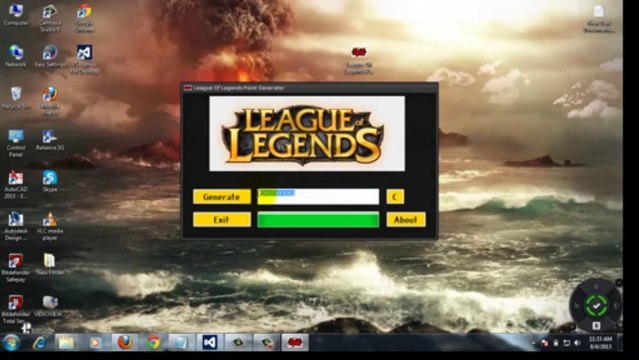Open Chrome from the taskbar
639x360 pixels.
[x=153, y=343]
